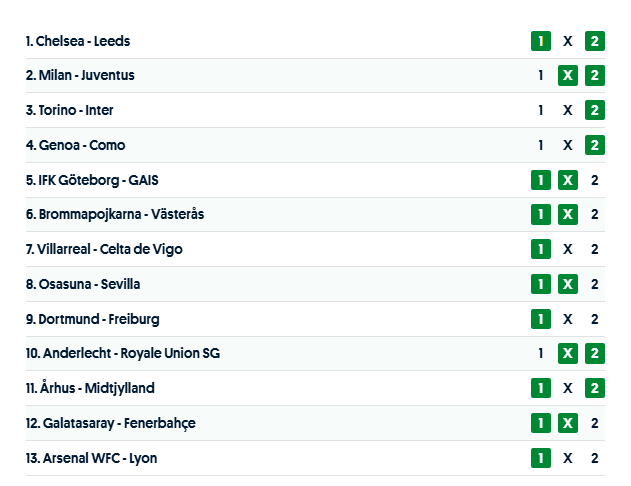Choose away win 2 for IFK Göteborg - GAIS
This screenshot has height=486, width=631.
point(595,180)
